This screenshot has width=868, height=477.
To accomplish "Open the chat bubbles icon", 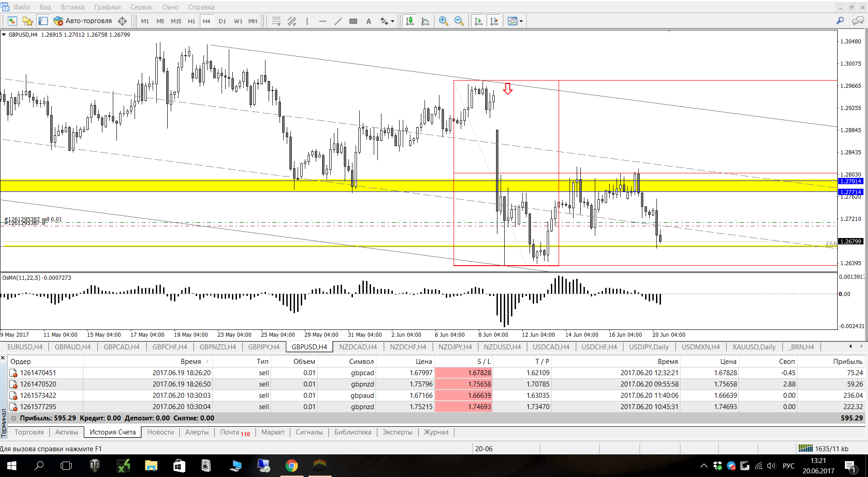I will click(858, 21).
